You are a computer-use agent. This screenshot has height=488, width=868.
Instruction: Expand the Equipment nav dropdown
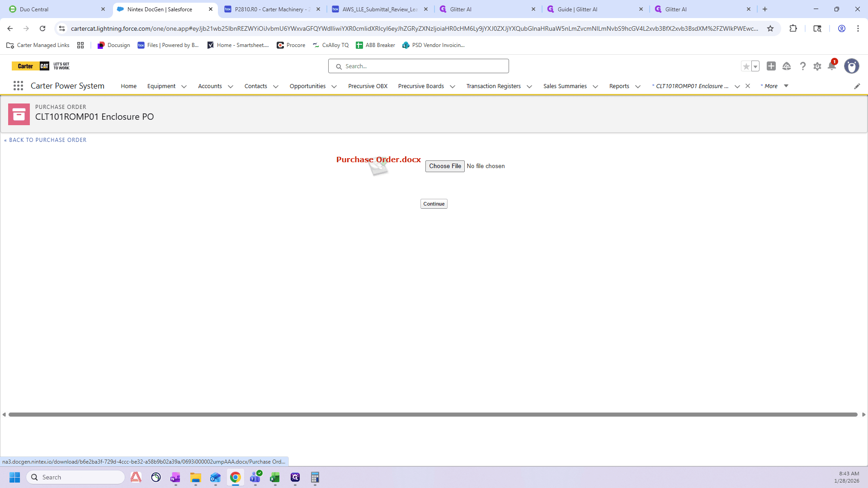coord(184,86)
